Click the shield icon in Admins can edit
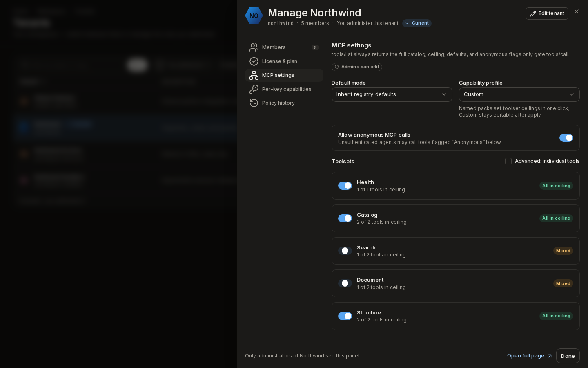The height and width of the screenshot is (368, 588). 337,67
